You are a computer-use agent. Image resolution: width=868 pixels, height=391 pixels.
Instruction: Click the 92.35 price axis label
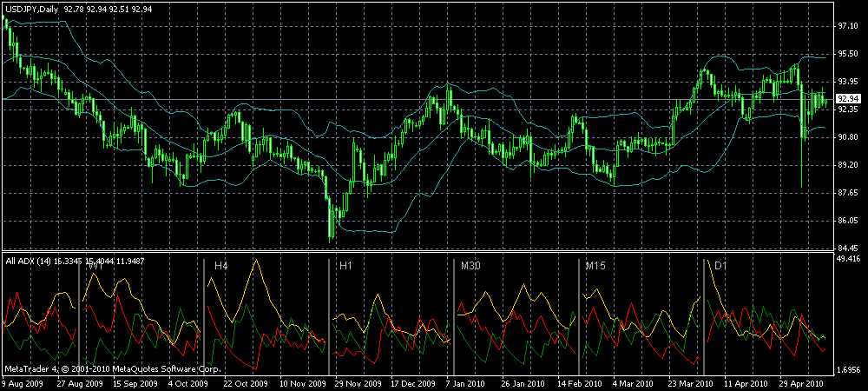pyautogui.click(x=847, y=109)
